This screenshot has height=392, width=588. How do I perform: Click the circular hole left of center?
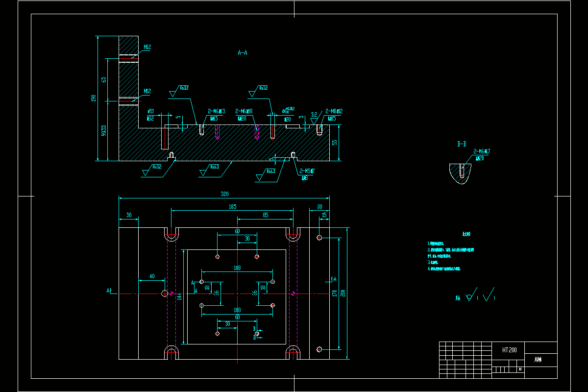click(x=165, y=293)
